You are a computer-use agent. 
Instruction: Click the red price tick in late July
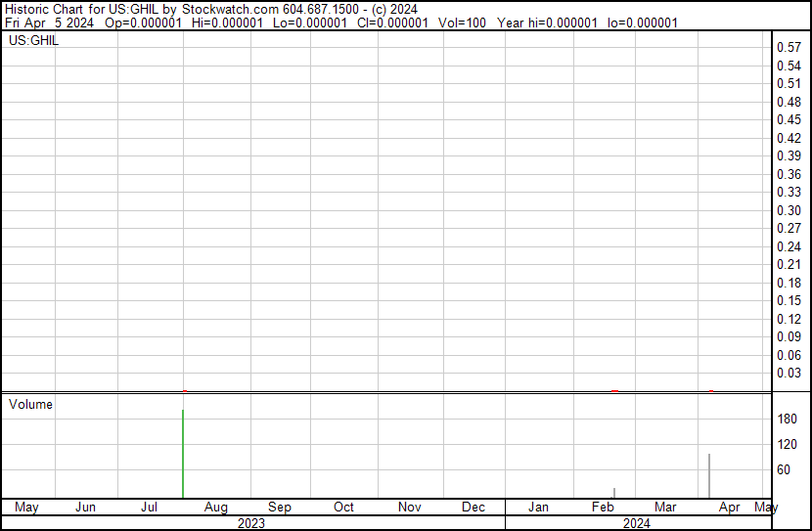[185, 391]
